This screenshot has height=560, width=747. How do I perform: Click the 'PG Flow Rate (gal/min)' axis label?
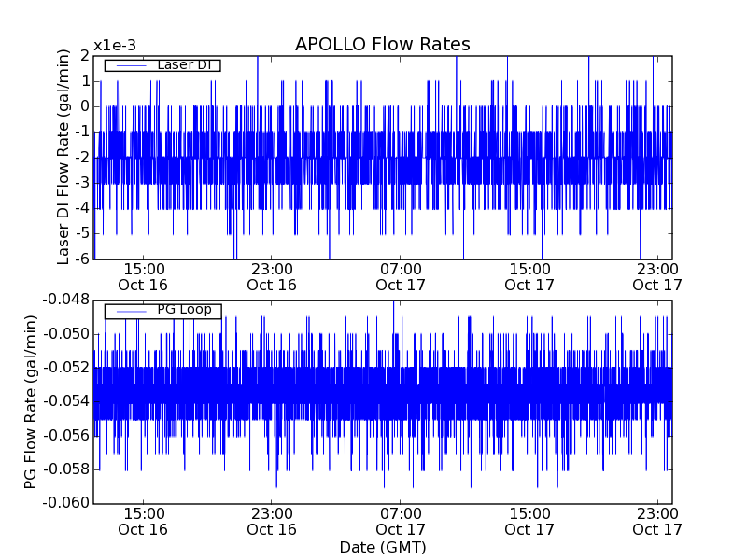(x=30, y=402)
